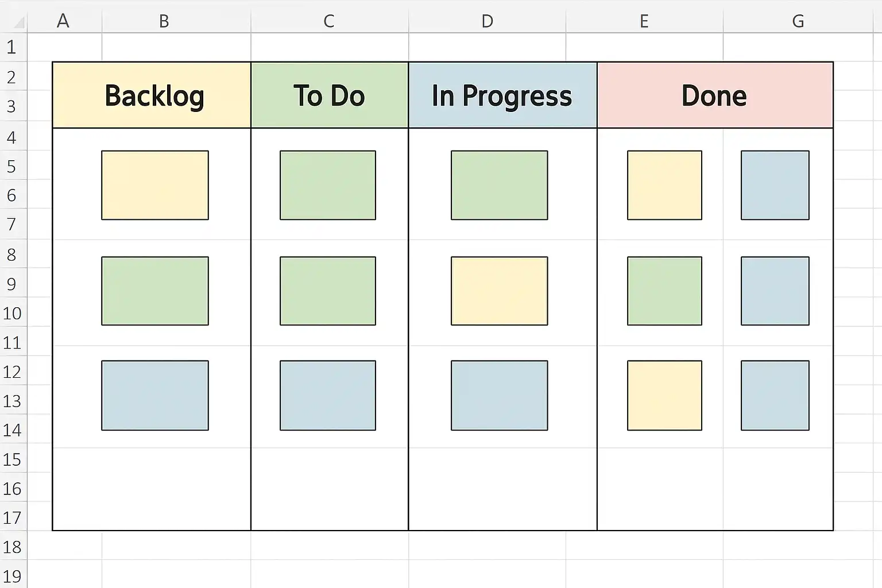The height and width of the screenshot is (588, 882).
Task: Select the blue card in Backlog column
Action: pyautogui.click(x=155, y=396)
